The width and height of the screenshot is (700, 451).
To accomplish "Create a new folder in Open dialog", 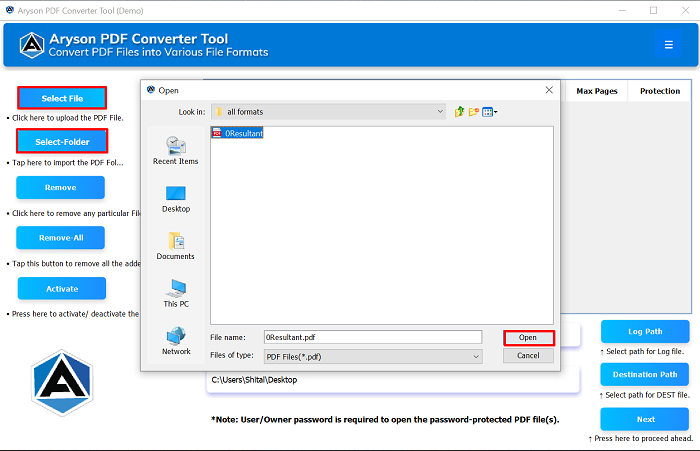I will (473, 112).
